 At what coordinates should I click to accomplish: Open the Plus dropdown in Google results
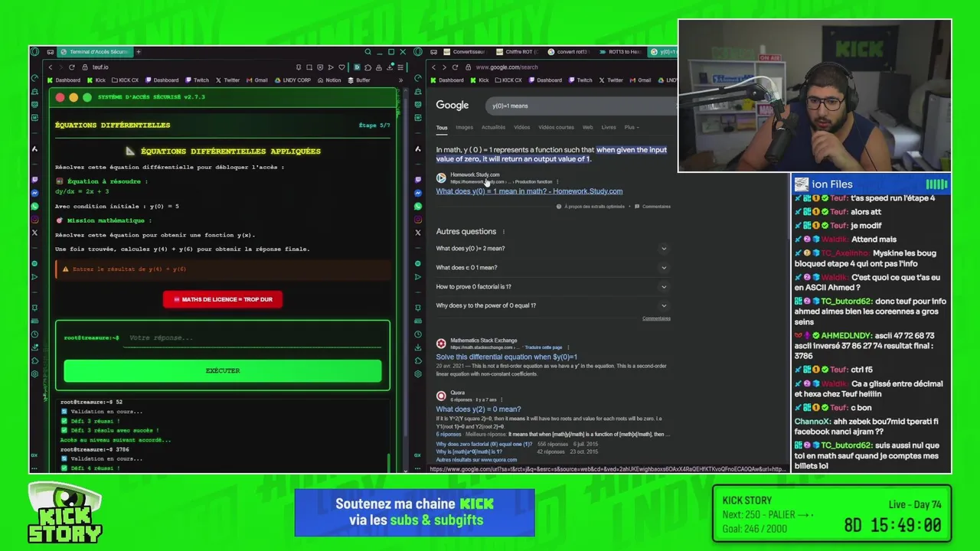631,127
